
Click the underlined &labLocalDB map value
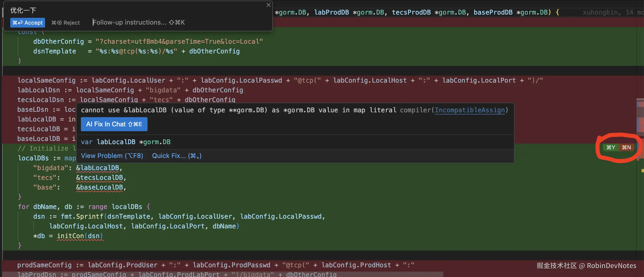pos(97,168)
